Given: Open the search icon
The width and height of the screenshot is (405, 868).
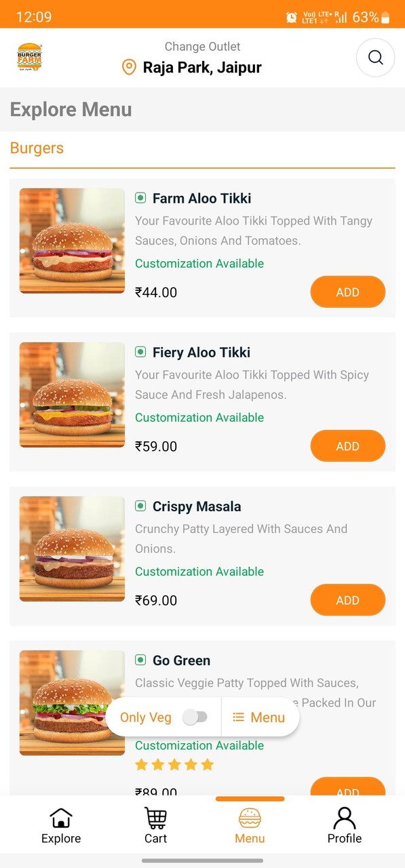Looking at the screenshot, I should click(375, 58).
